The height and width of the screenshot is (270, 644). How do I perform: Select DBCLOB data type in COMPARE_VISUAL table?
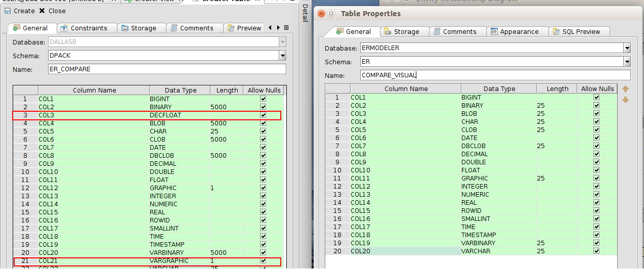coord(498,146)
